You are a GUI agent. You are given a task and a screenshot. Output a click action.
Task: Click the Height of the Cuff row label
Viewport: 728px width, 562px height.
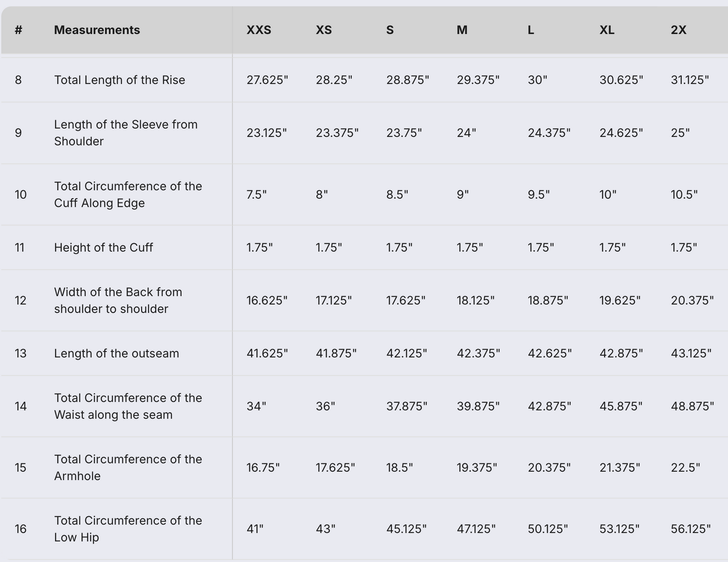[x=103, y=248]
